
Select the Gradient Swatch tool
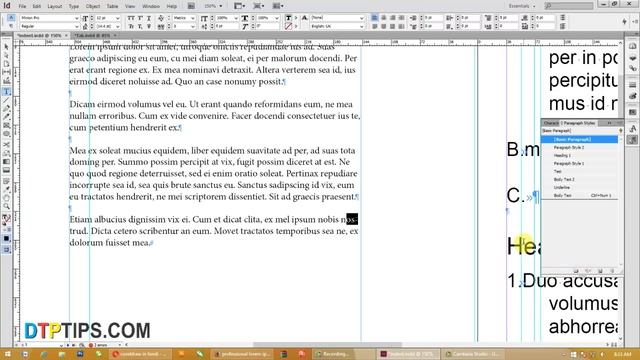tap(7, 162)
